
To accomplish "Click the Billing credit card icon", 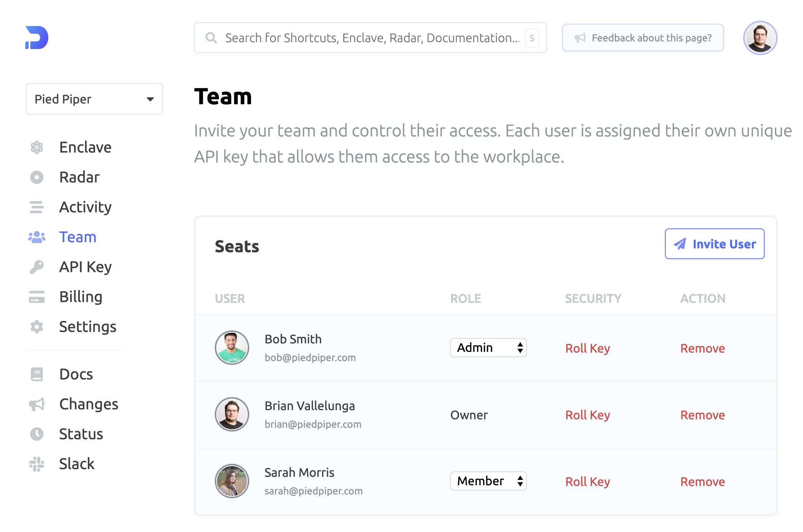I will pyautogui.click(x=37, y=297).
